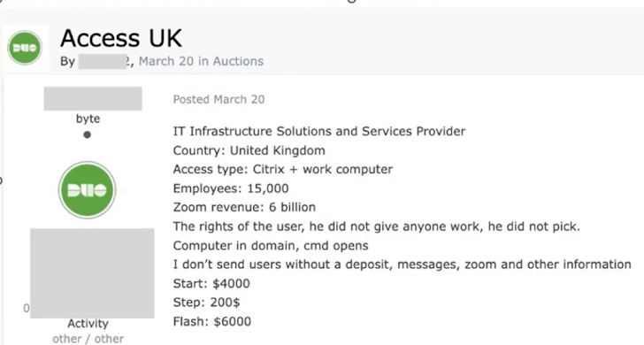Click the redacted block above Activity
Image resolution: width=644 pixels, height=345 pixels.
pos(92,273)
